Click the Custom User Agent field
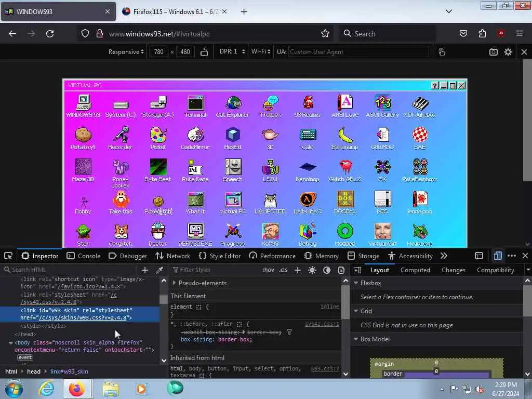This screenshot has height=399, width=532. pyautogui.click(x=358, y=52)
